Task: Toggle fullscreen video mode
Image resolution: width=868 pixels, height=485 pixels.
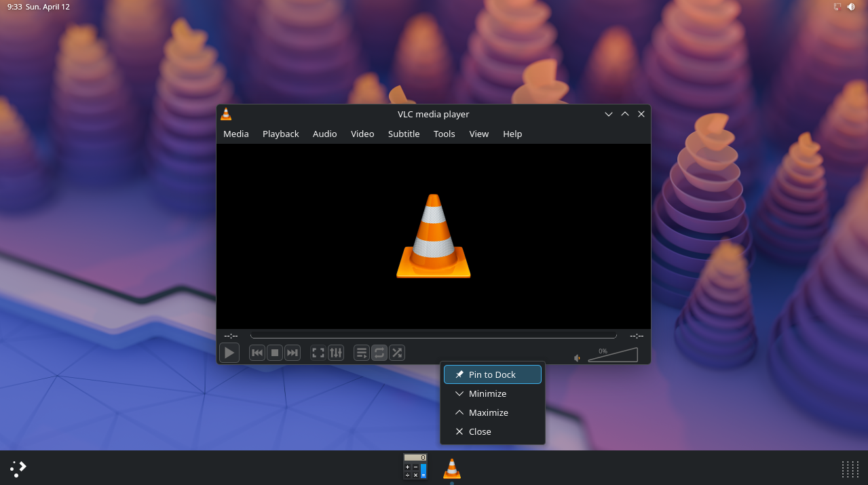Action: coord(318,353)
